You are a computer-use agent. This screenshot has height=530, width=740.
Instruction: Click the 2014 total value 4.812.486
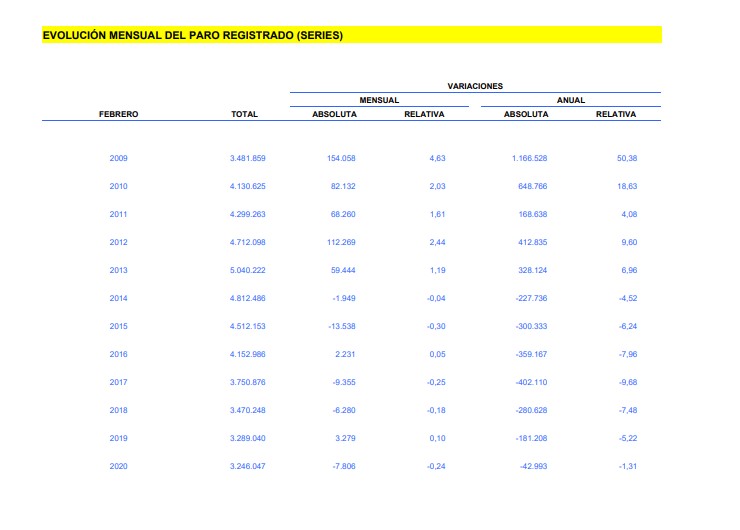(247, 298)
